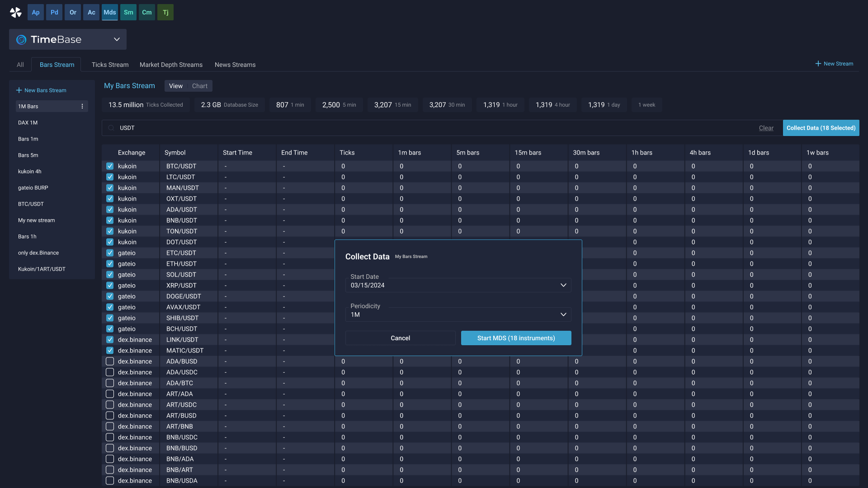Click the pinwheel logo icon

click(16, 12)
